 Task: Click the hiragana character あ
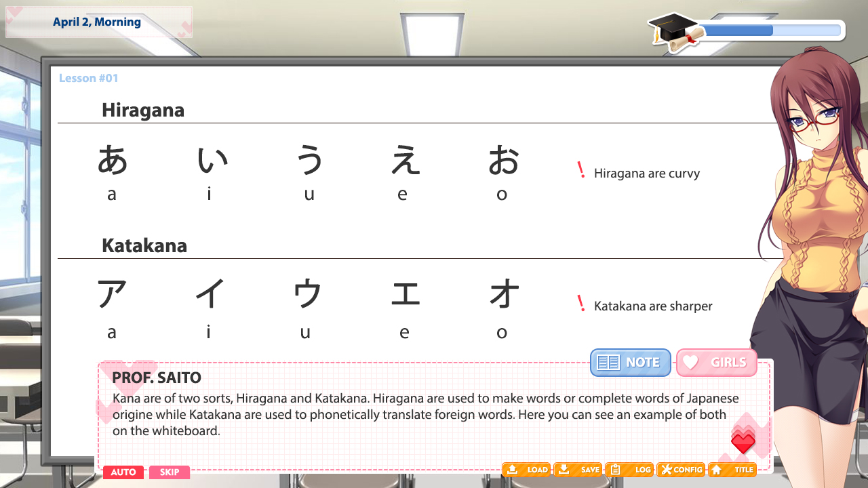click(112, 160)
